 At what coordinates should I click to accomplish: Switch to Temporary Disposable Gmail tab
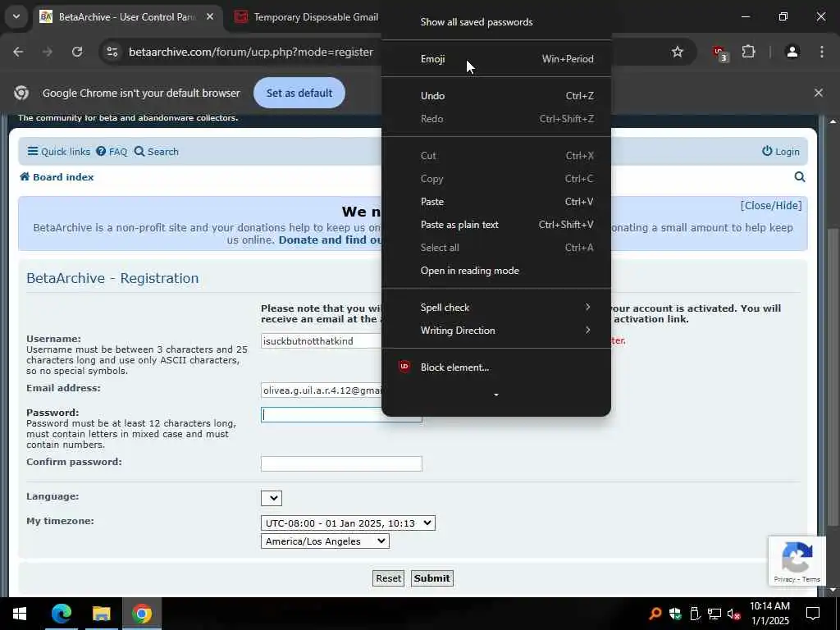pos(307,17)
